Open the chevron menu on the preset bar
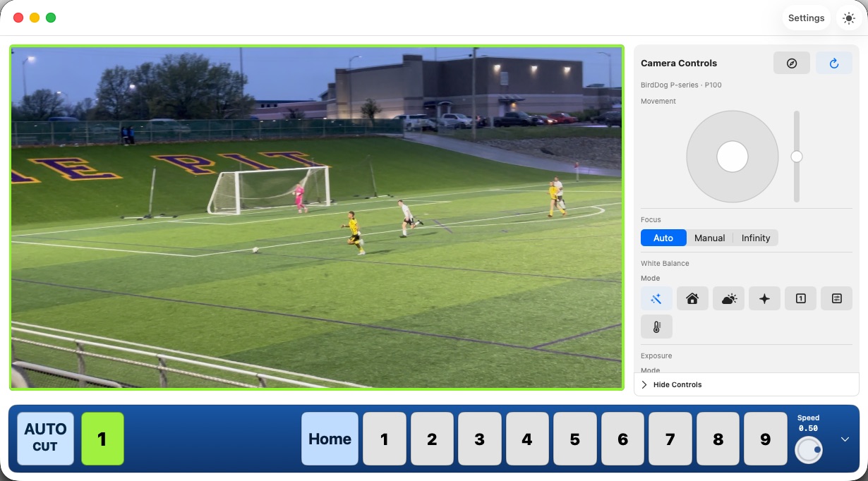This screenshot has width=868, height=481. [845, 439]
